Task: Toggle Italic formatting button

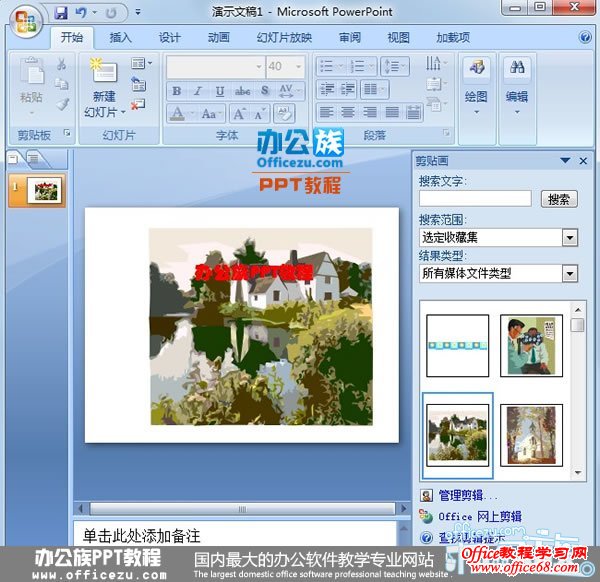Action: point(198,90)
